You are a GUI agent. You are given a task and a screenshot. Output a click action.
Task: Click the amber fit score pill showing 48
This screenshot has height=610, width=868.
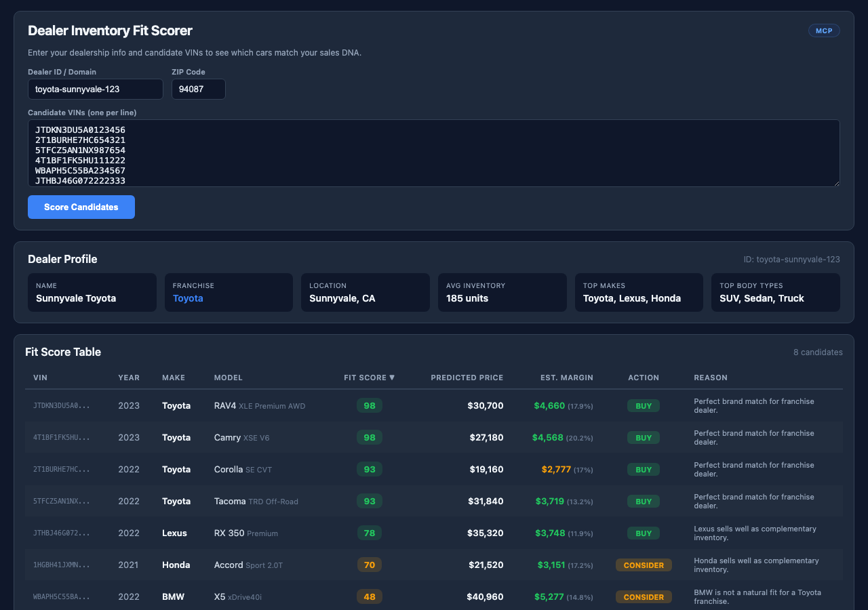pos(370,596)
